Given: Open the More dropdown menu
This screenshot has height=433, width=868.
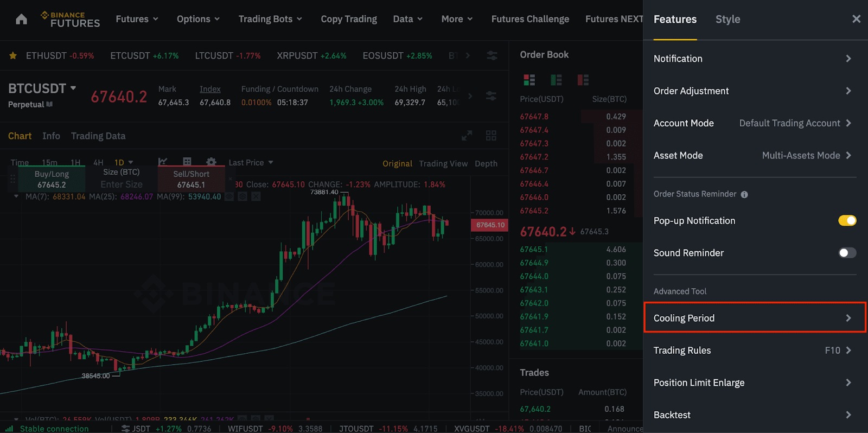Looking at the screenshot, I should 457,19.
